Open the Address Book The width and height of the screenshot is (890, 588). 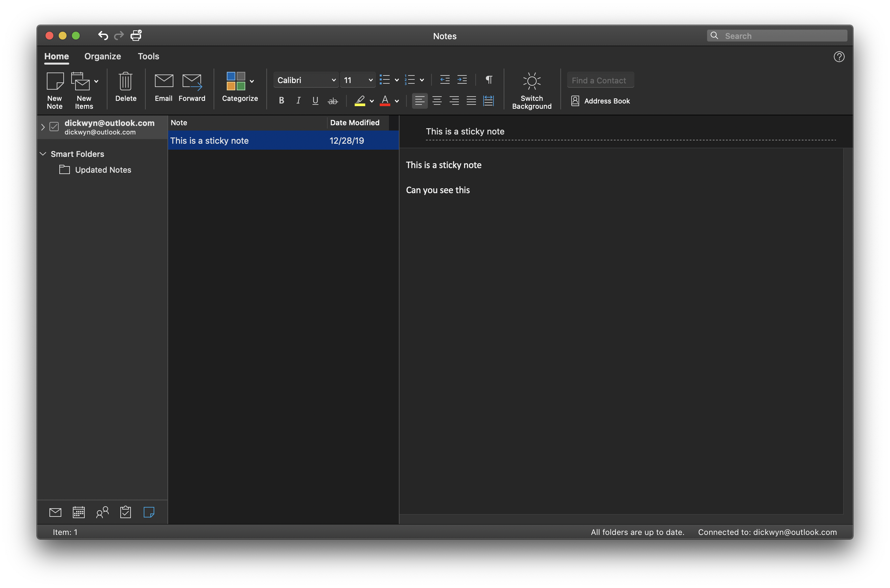[600, 101]
